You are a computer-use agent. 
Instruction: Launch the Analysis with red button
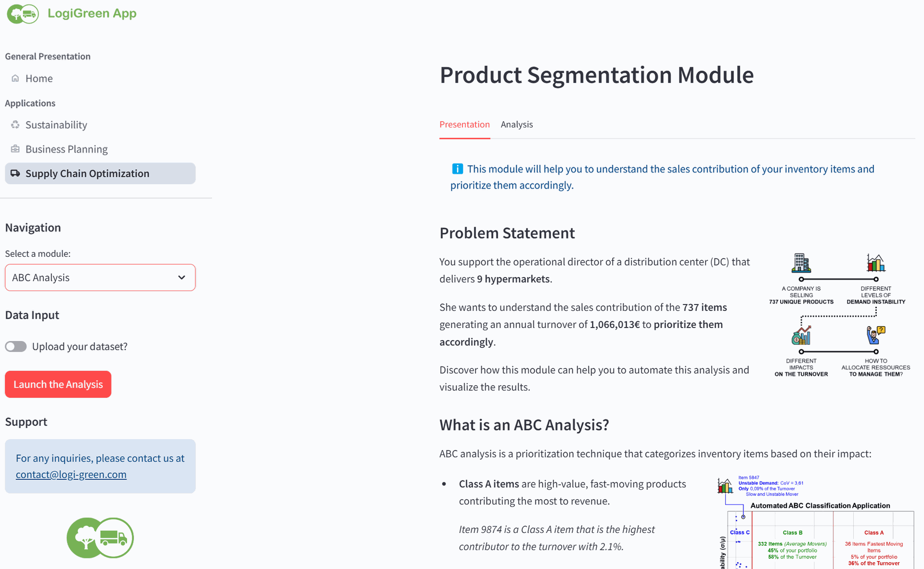point(58,384)
